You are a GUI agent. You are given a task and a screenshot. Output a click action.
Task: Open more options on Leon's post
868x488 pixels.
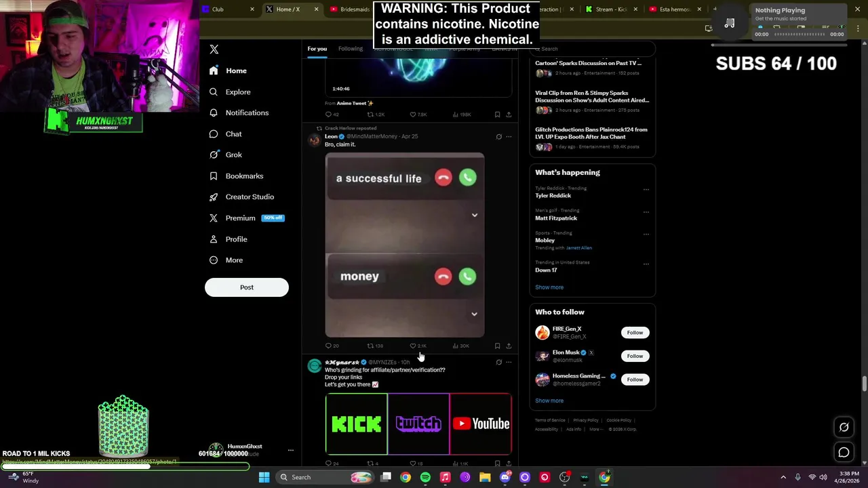(509, 136)
